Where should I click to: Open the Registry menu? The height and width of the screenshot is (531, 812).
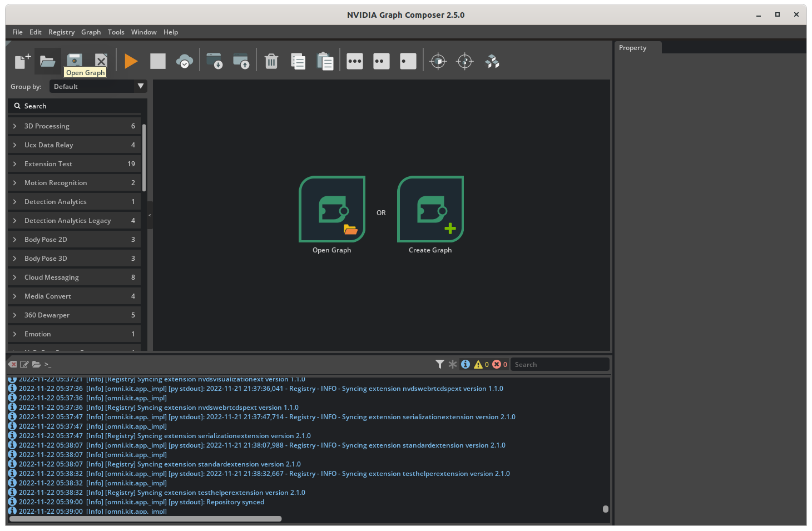[x=61, y=32]
